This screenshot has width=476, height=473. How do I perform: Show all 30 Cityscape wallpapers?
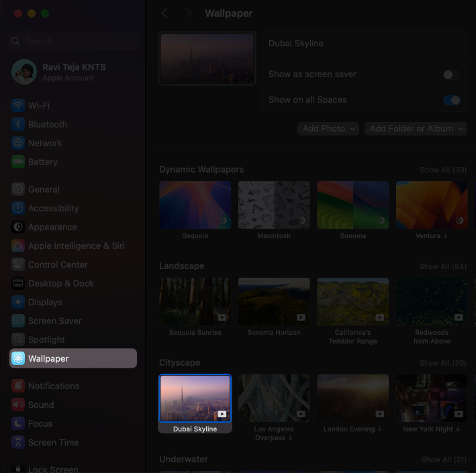point(443,363)
